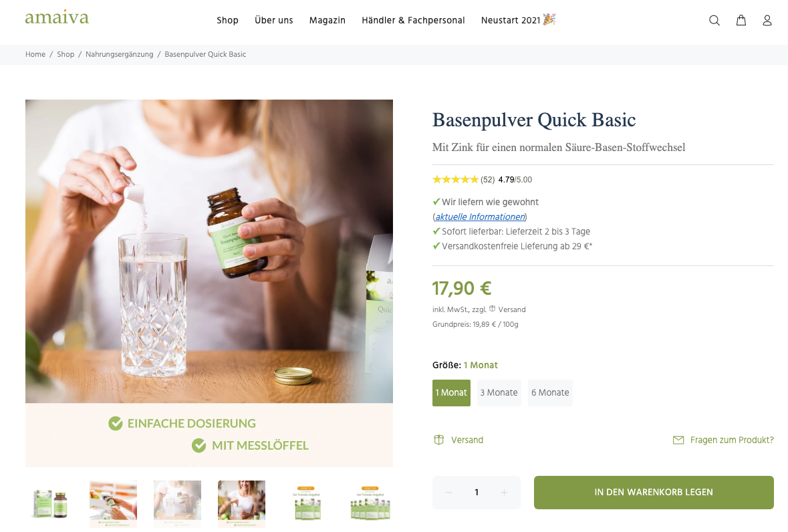Decrease quantity with the minus button
The width and height of the screenshot is (788, 532).
pos(448,493)
